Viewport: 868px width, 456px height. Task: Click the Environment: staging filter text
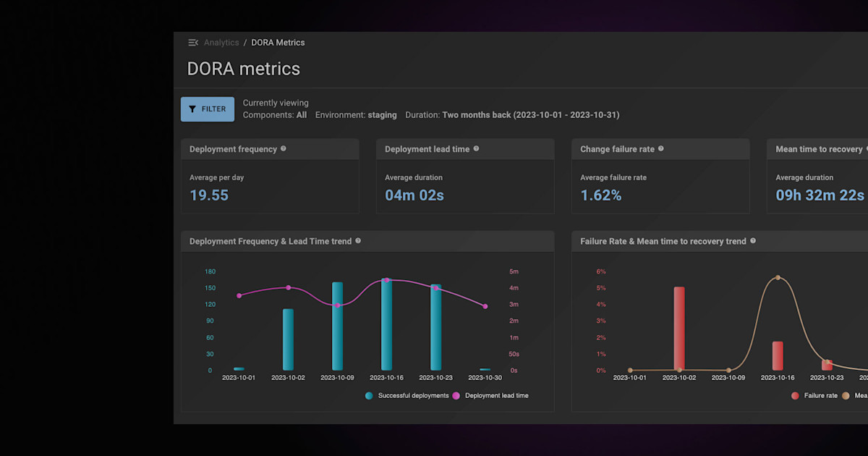[356, 115]
